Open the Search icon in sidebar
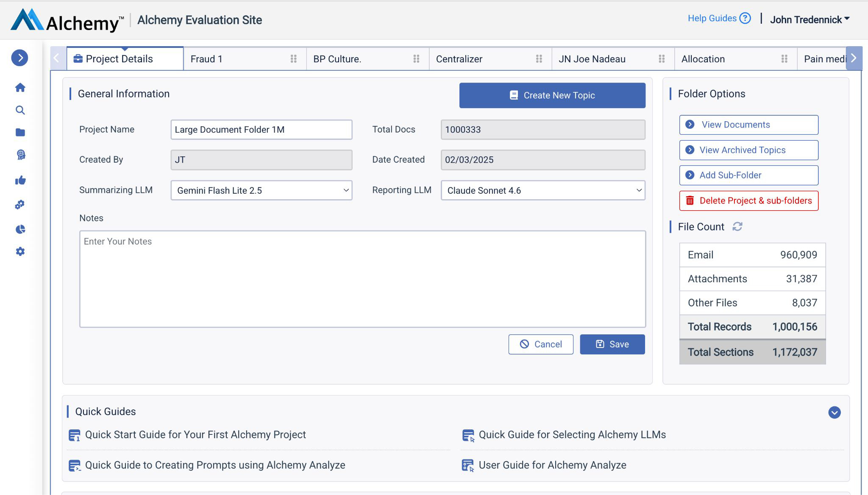This screenshot has width=868, height=495. (20, 110)
